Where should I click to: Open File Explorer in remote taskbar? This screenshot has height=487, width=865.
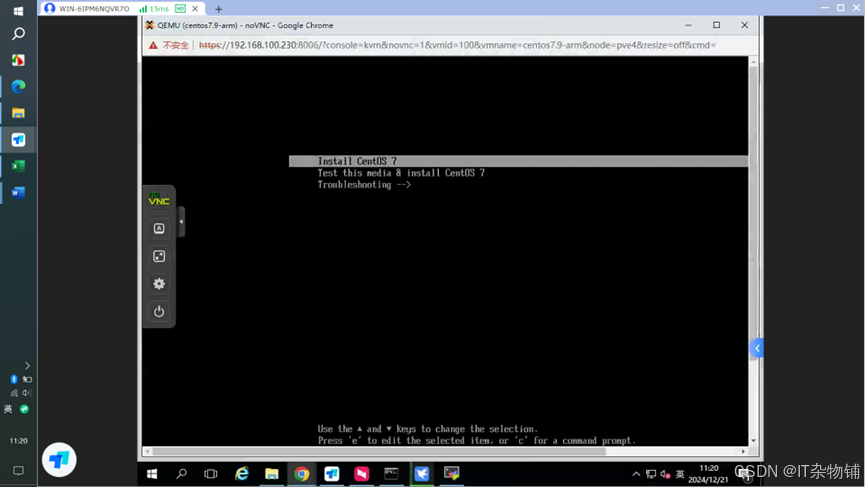[x=271, y=474]
